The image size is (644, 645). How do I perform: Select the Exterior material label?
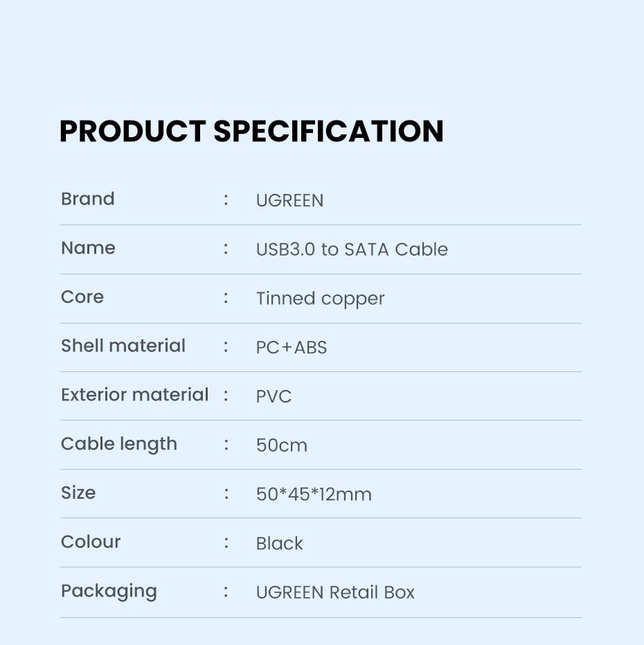point(134,395)
